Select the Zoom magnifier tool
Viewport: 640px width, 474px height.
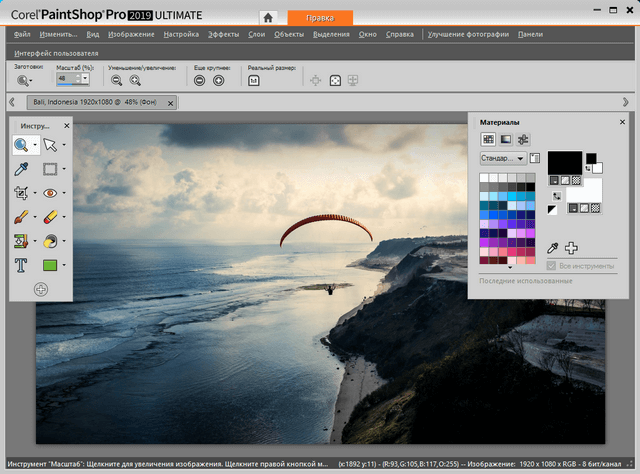21,145
